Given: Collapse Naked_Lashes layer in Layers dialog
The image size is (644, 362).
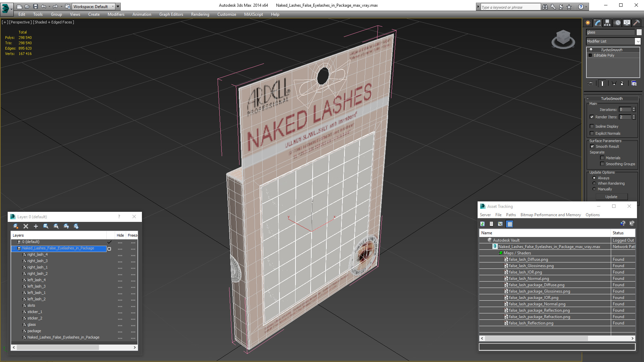Looking at the screenshot, I should click(x=14, y=248).
